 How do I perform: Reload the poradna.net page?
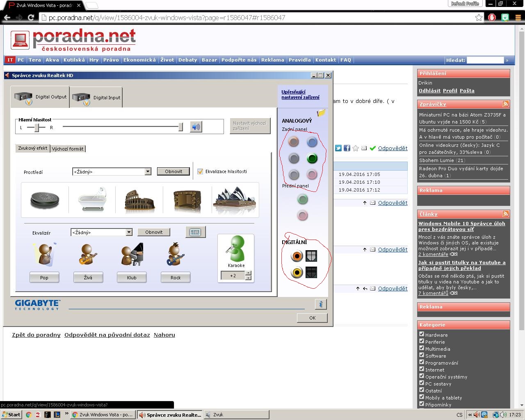(x=31, y=17)
